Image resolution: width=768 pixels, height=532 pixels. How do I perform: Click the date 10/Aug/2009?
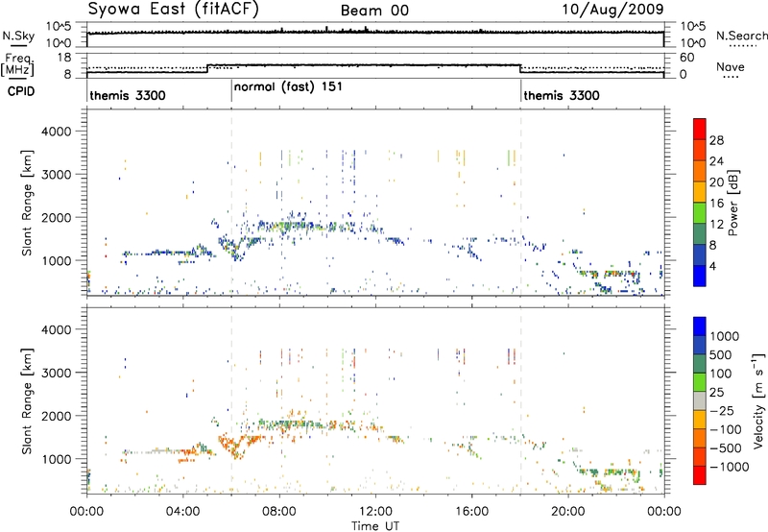(x=612, y=10)
